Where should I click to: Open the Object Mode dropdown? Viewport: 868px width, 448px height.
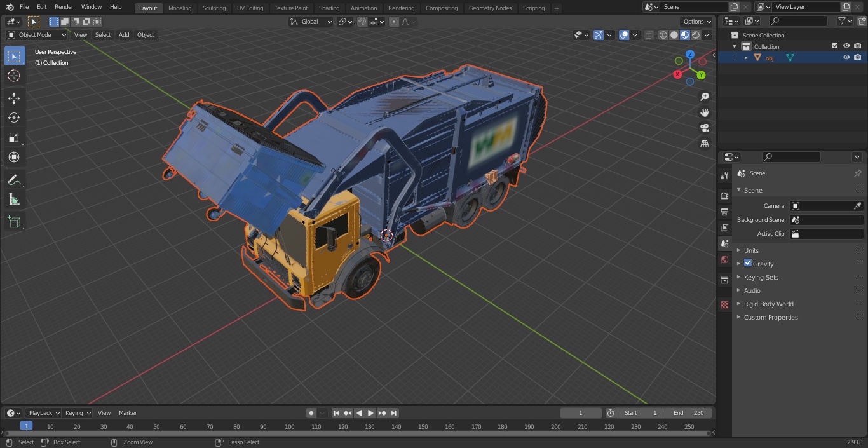(37, 35)
